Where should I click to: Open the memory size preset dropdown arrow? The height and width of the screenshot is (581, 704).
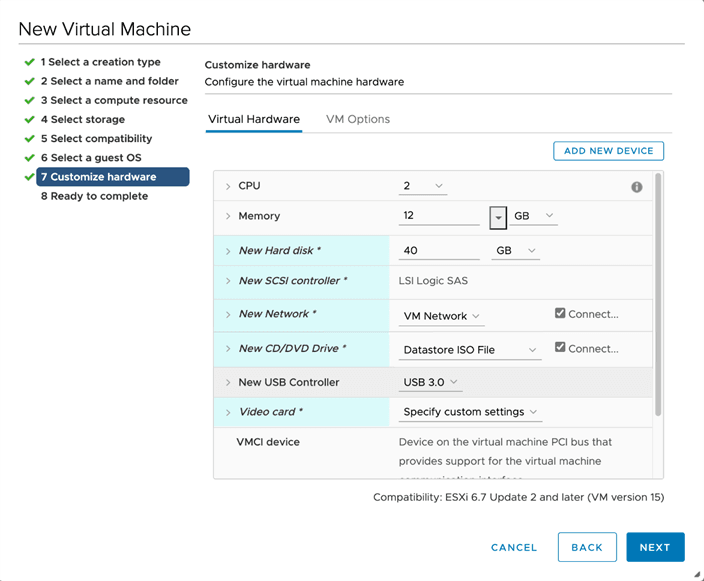[x=498, y=217]
